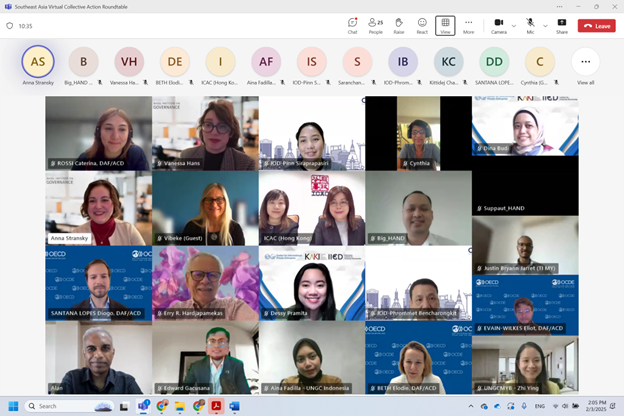Image resolution: width=624 pixels, height=416 pixels.
Task: Change the meeting View layout
Action: point(445,24)
